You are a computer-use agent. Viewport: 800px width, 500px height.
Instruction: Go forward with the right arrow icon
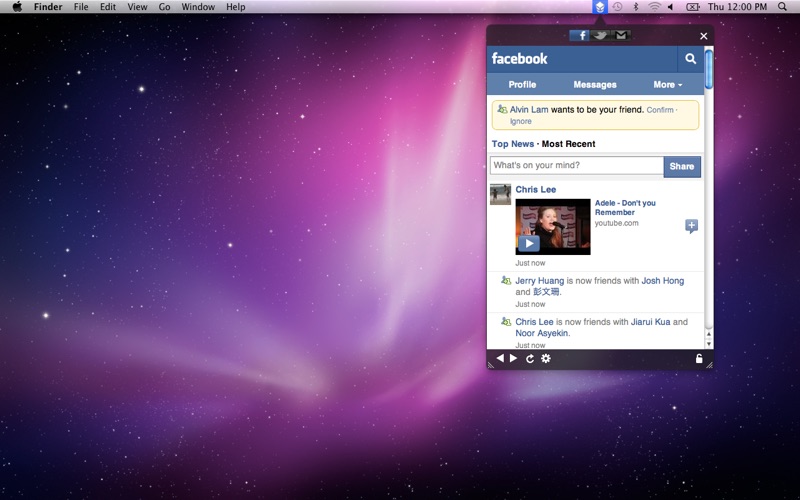click(x=514, y=358)
